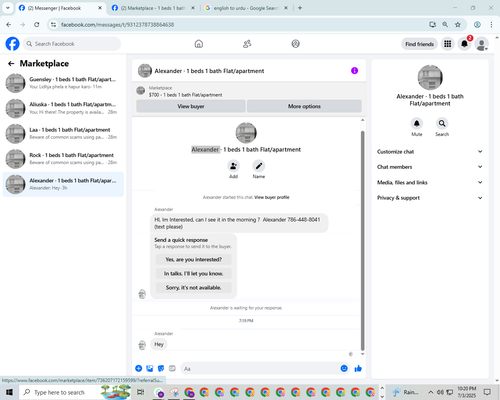Click the taskbar volume icon
Screen dimensions: 500x400
coord(440,392)
